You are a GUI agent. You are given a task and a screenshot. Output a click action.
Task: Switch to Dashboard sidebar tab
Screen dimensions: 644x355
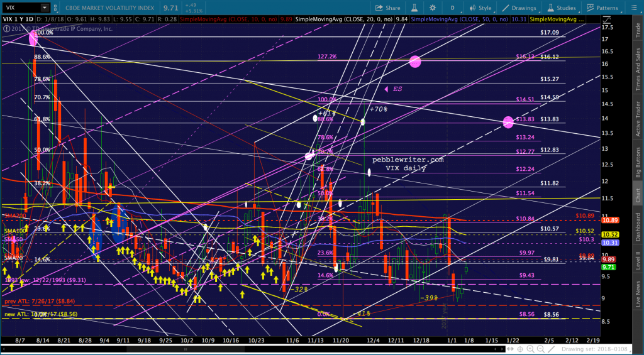click(x=638, y=228)
